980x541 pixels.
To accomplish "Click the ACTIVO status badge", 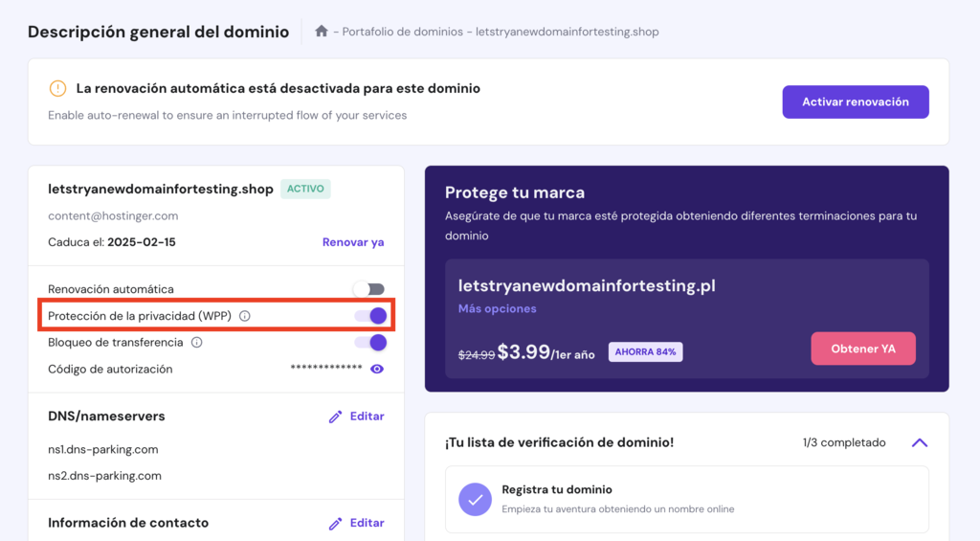I will coord(306,189).
